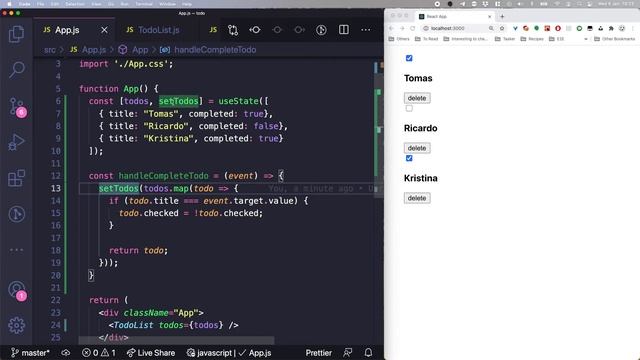Open the Help menu in menu bar

[187, 4]
